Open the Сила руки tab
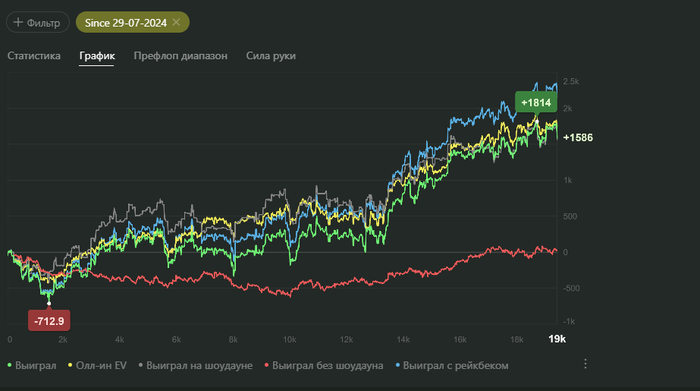The height and width of the screenshot is (391, 700). click(x=271, y=56)
